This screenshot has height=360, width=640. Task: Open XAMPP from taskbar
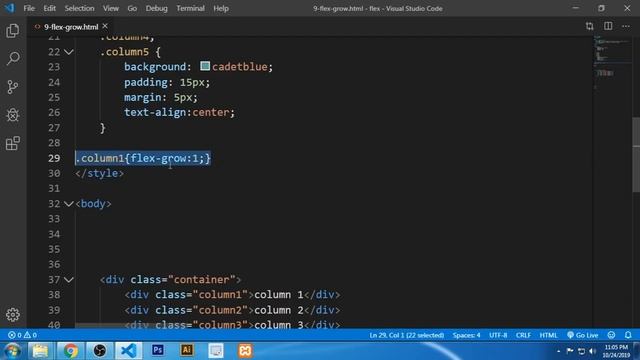[245, 351]
